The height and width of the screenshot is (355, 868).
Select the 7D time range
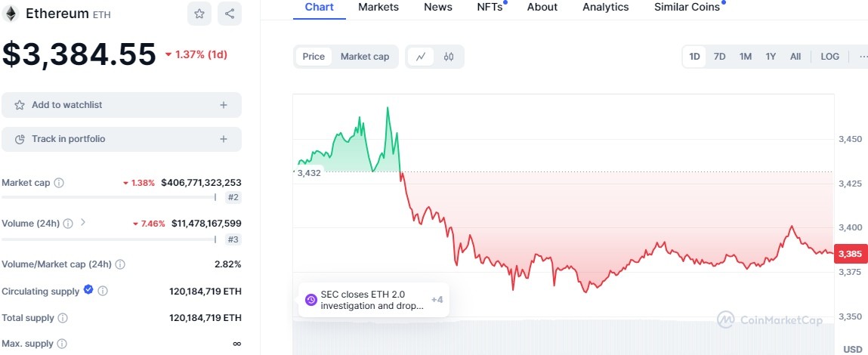pyautogui.click(x=719, y=57)
